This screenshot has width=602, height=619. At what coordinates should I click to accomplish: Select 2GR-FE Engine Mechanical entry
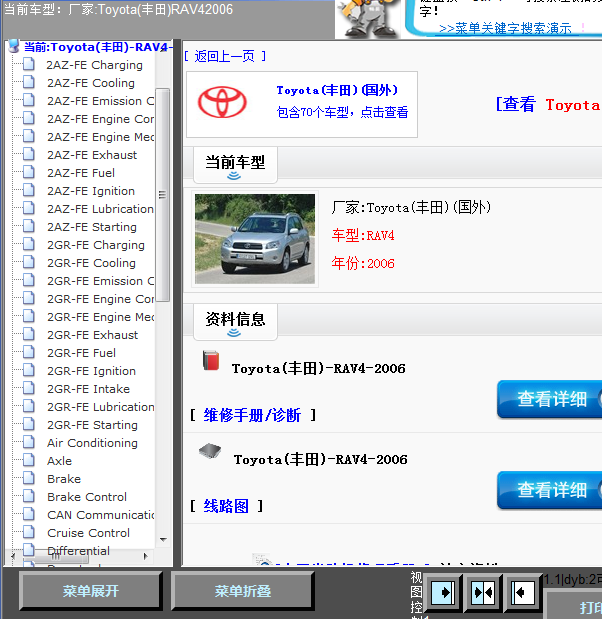[100, 317]
